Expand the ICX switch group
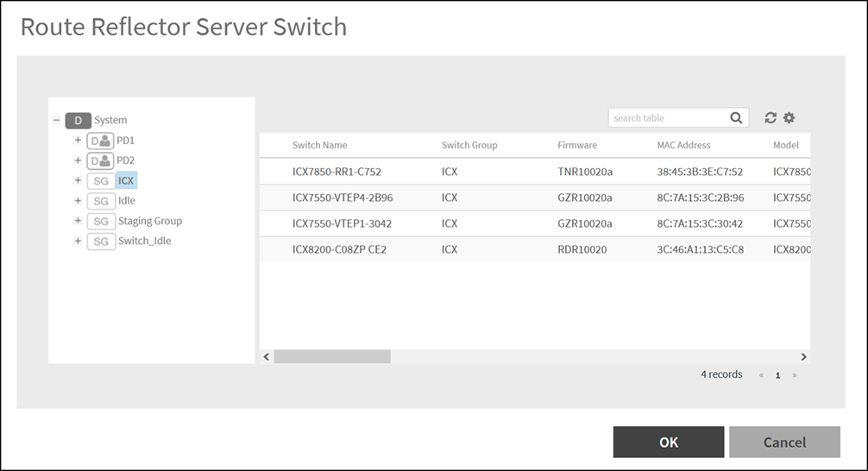 coord(78,180)
